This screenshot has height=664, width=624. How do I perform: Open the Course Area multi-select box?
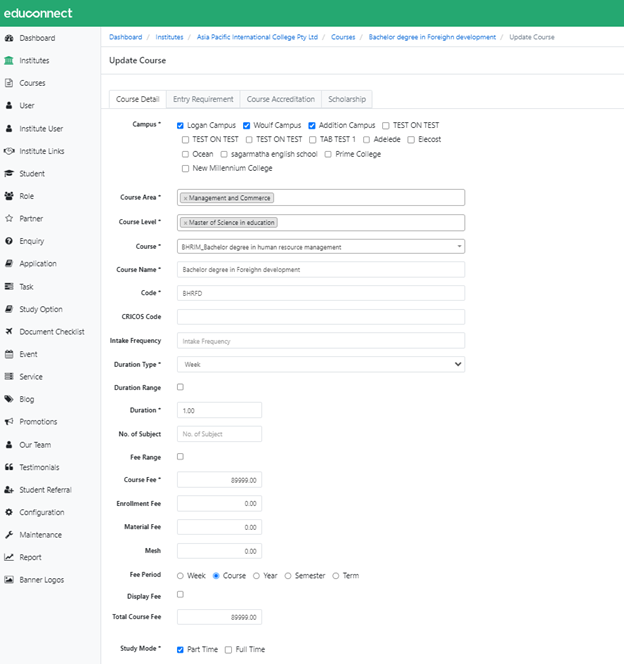[321, 198]
